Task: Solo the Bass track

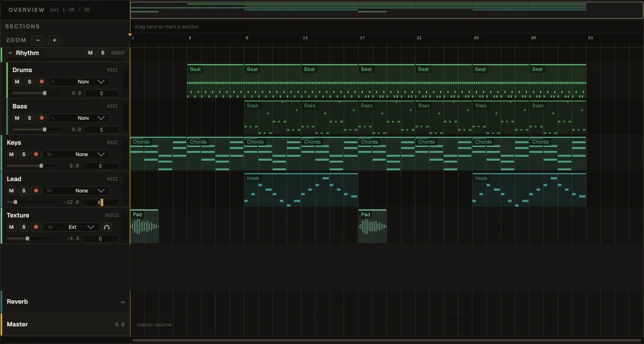Action: click(x=29, y=118)
